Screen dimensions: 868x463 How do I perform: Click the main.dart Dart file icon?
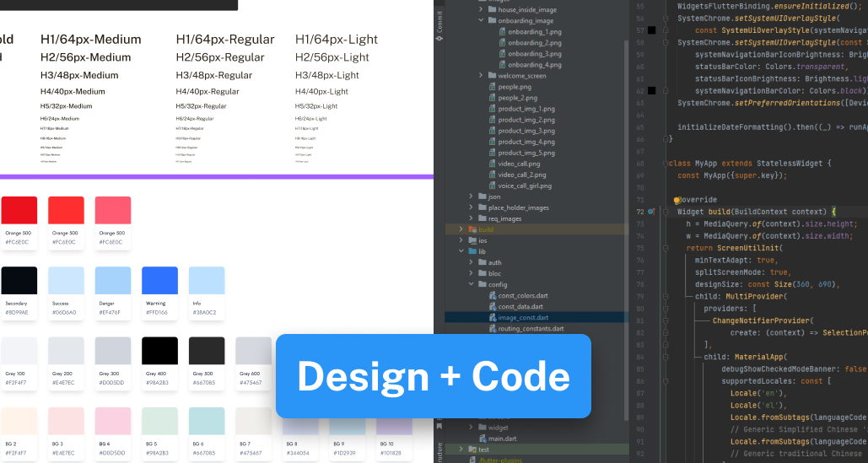(481, 439)
